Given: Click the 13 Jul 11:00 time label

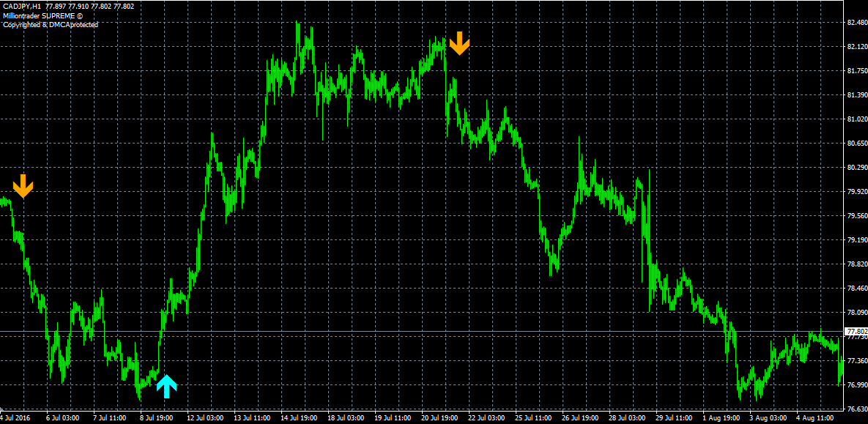Looking at the screenshot, I should [253, 418].
